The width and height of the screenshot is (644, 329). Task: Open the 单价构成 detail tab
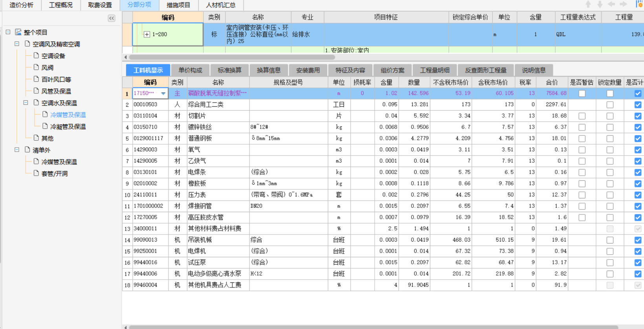(x=190, y=70)
